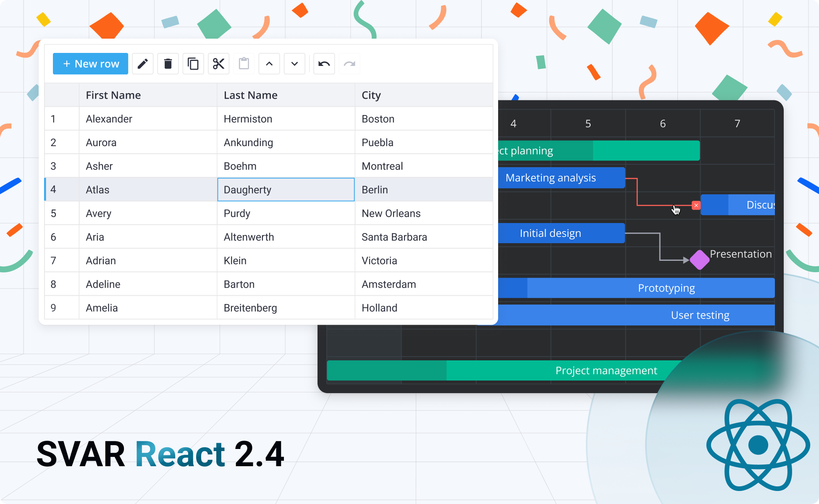Select the edit pencil icon
The height and width of the screenshot is (504, 819).
click(x=143, y=63)
